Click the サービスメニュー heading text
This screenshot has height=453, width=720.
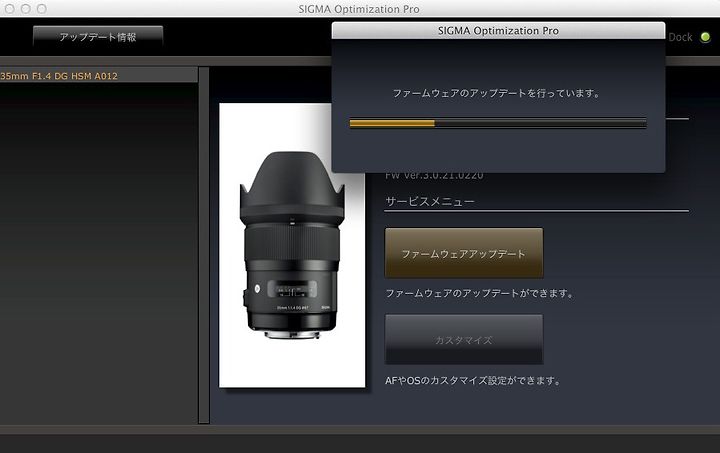tap(430, 201)
